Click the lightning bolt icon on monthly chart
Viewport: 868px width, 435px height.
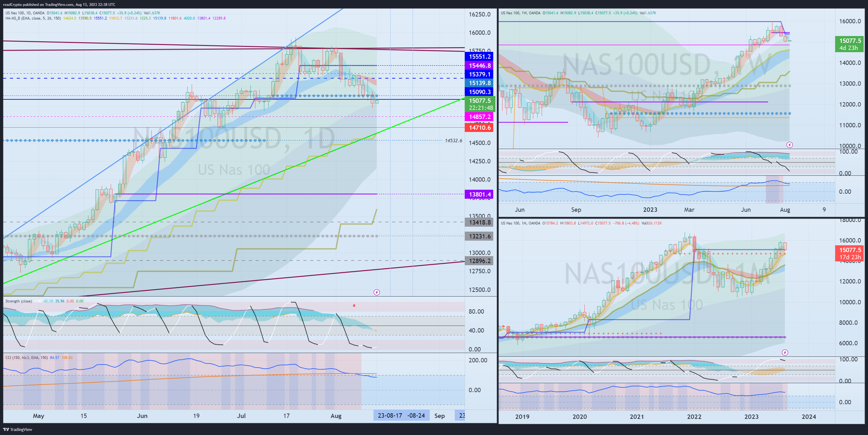785,353
